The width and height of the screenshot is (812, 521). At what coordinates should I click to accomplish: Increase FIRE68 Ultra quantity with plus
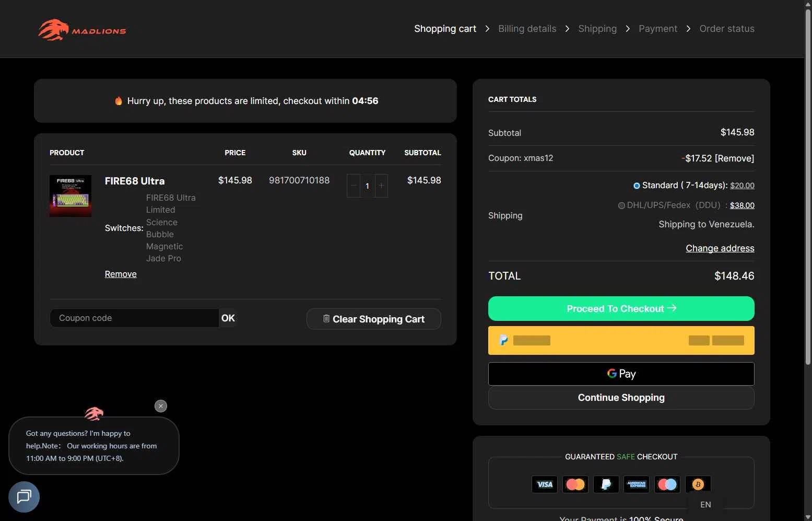pyautogui.click(x=381, y=186)
